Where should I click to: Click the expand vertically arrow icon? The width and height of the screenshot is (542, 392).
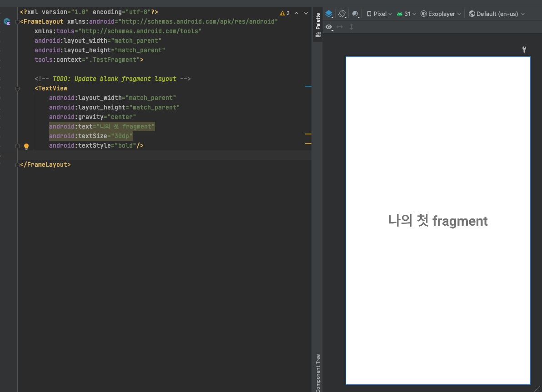(x=351, y=27)
